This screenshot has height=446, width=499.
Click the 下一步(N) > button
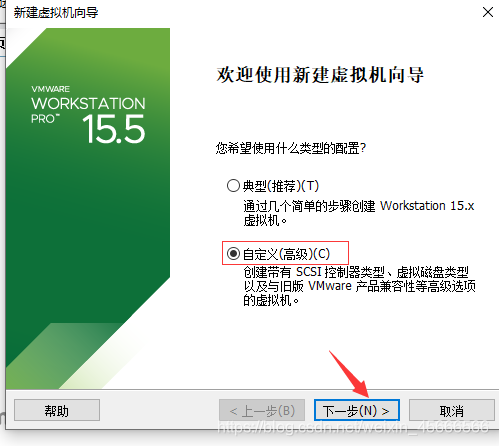(x=357, y=410)
